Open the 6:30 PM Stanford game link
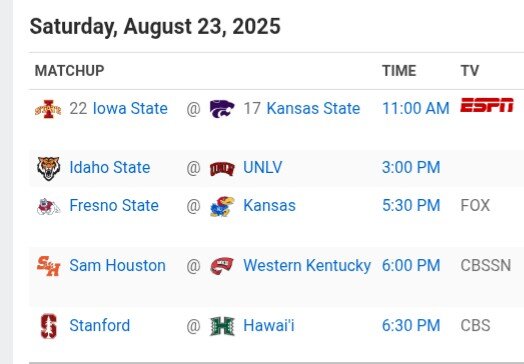This screenshot has height=364, width=524. click(411, 325)
